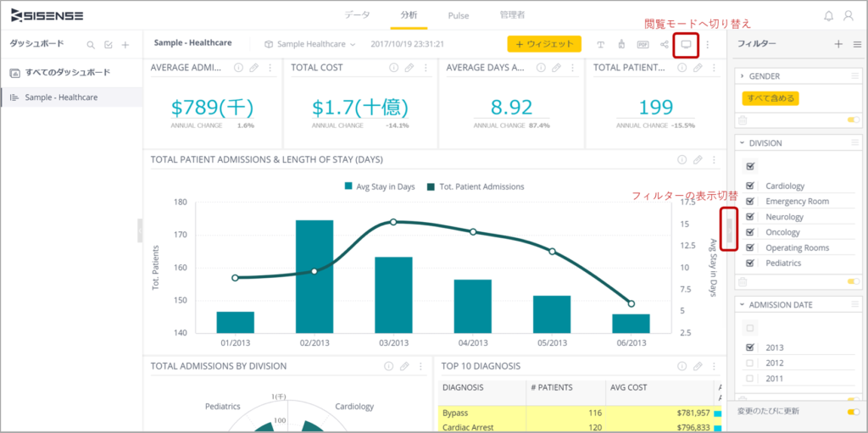
Task: Click the 03/2013 line data point
Action: click(x=393, y=222)
